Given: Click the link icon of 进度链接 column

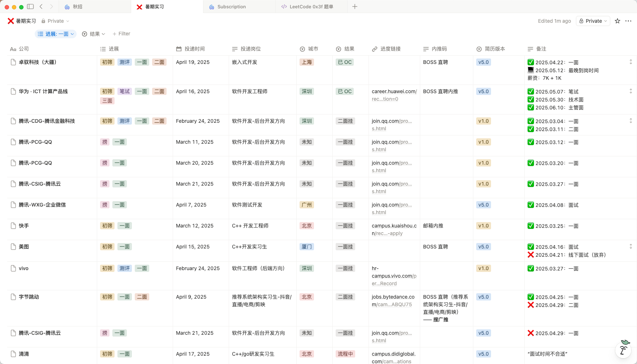Looking at the screenshot, I should (375, 49).
